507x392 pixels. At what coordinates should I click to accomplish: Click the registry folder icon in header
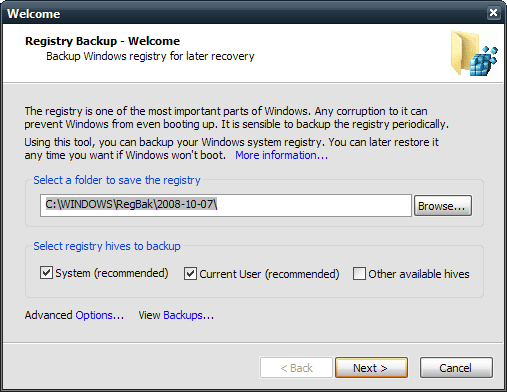point(474,53)
